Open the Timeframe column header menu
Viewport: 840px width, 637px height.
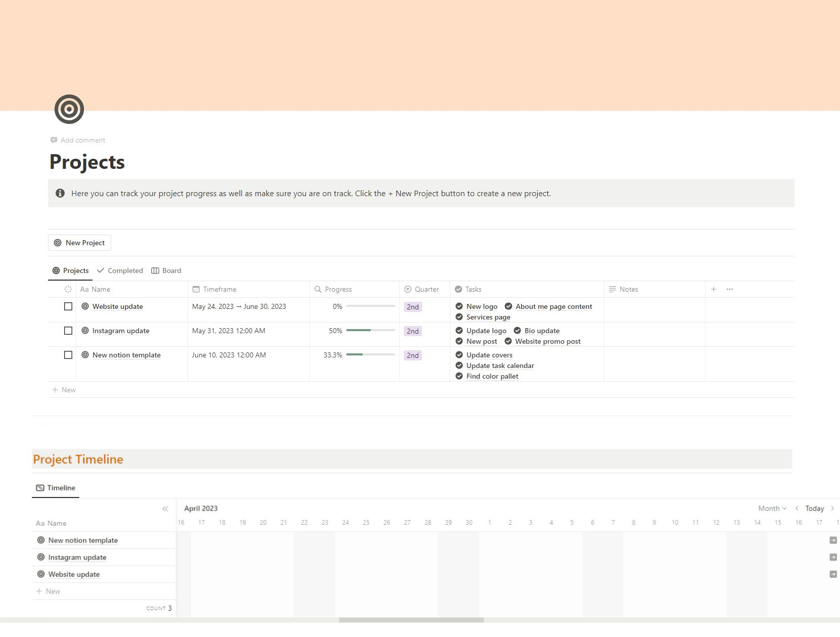tap(249, 289)
